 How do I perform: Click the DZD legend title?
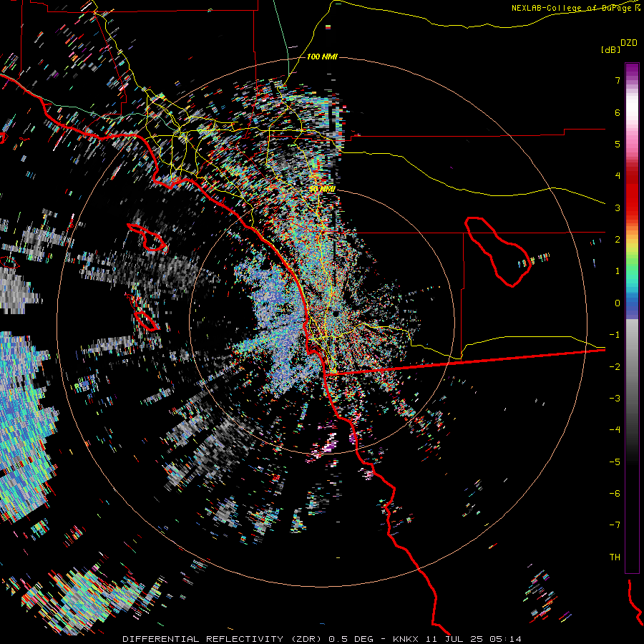tap(629, 43)
